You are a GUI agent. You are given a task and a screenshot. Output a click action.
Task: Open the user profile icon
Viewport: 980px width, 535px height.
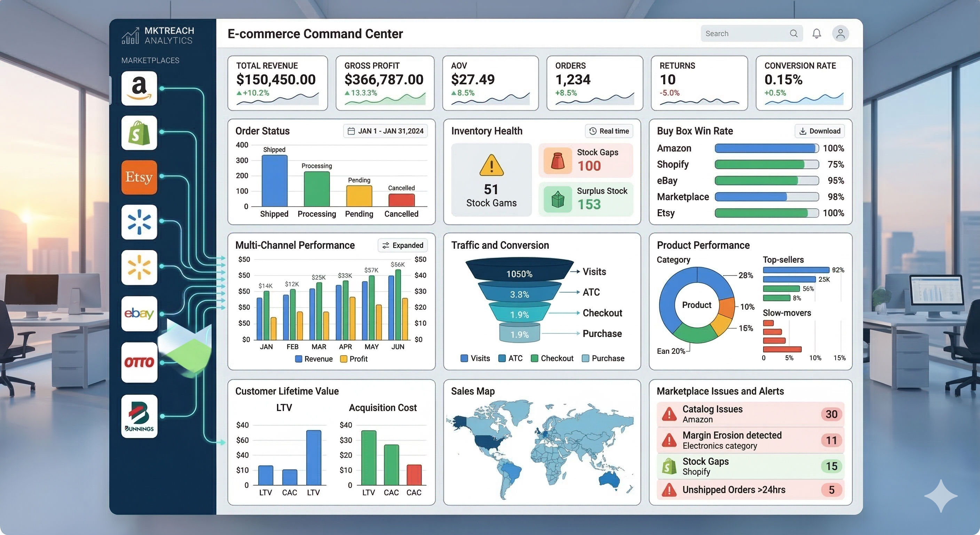(x=841, y=33)
